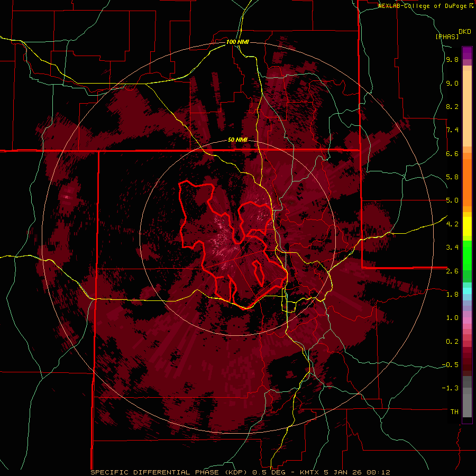
Task: Click the [PHAS] legend label
Action: pos(447,36)
